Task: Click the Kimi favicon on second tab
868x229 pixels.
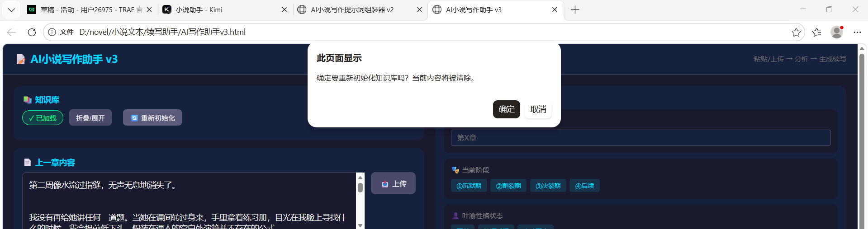Action: (167, 9)
